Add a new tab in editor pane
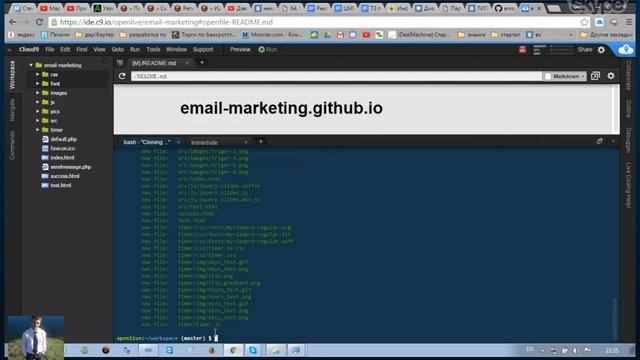The height and width of the screenshot is (360, 640). [x=202, y=62]
